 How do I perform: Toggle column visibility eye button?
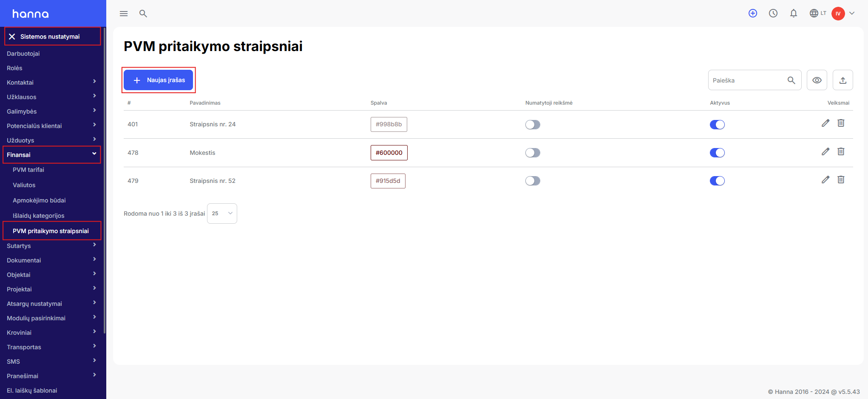click(x=817, y=80)
